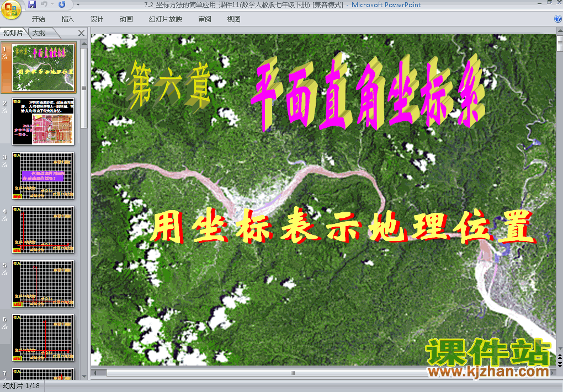Screen dimensions: 563x392
Task: Click Next Slide double-arrow button
Action: point(560,364)
